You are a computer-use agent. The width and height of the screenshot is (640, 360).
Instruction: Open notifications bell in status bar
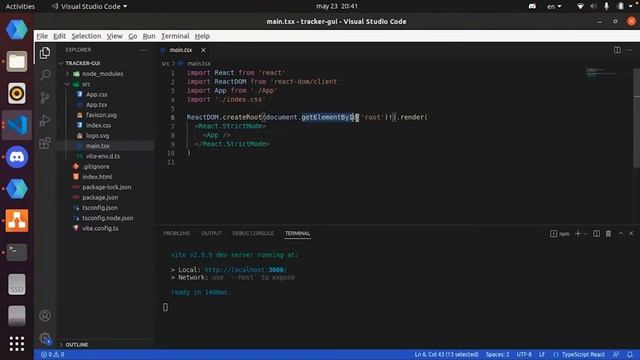(630, 354)
